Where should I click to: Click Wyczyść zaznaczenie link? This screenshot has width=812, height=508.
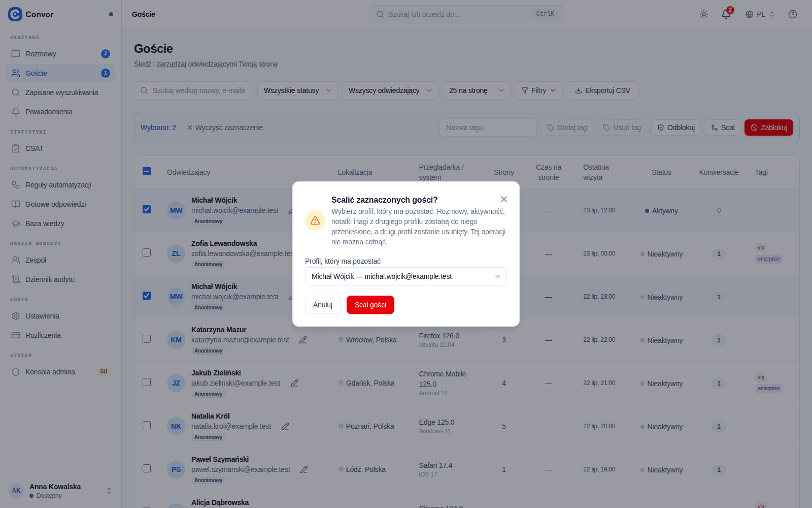coord(225,128)
